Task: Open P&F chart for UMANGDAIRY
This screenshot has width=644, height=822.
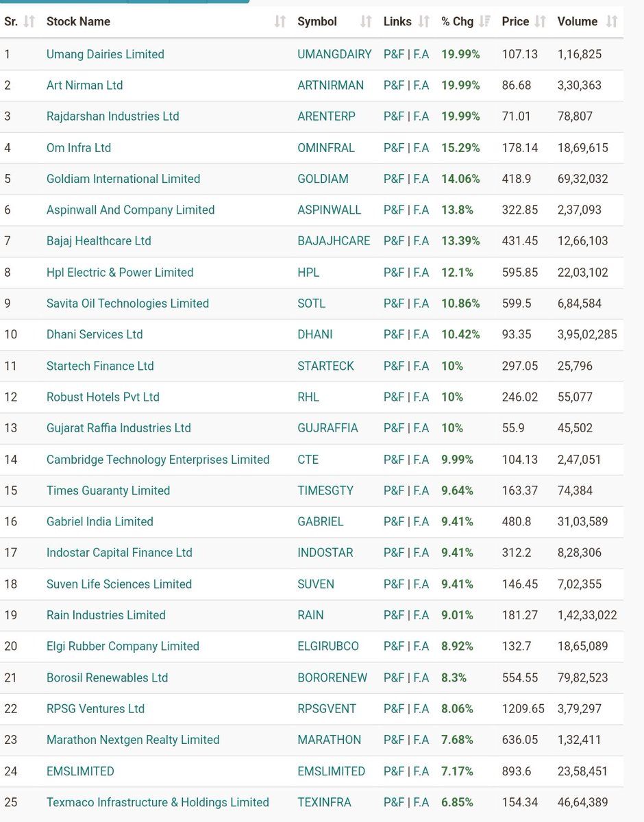Action: 394,54
